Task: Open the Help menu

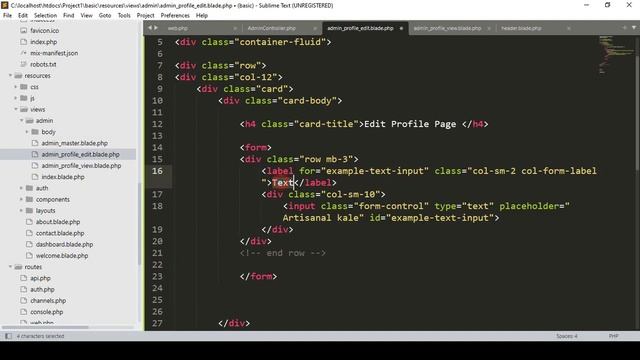Action: tap(202, 16)
